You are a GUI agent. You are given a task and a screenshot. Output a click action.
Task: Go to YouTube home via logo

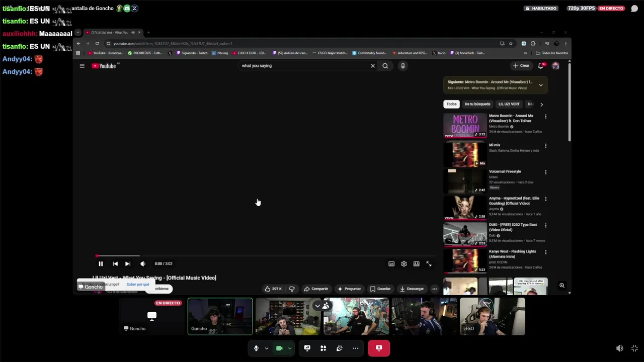click(104, 66)
